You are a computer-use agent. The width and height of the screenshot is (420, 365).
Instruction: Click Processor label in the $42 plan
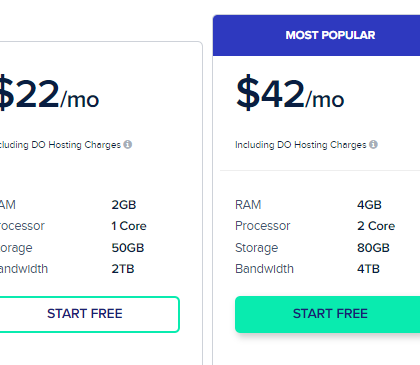[263, 226]
